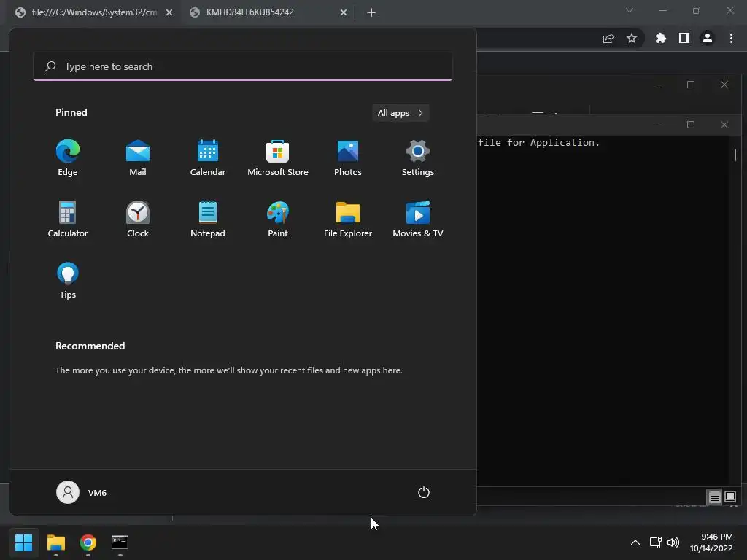This screenshot has height=560, width=747.
Task: Open Command Prompt from the taskbar
Action: pyautogui.click(x=120, y=542)
